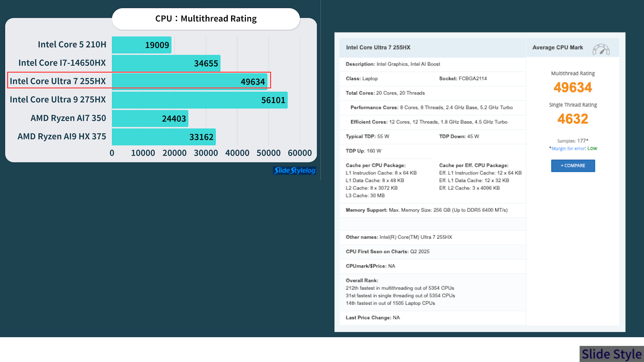Click the Intel Core Ultra 7 255HX chart label
This screenshot has width=644, height=362.
[58, 81]
